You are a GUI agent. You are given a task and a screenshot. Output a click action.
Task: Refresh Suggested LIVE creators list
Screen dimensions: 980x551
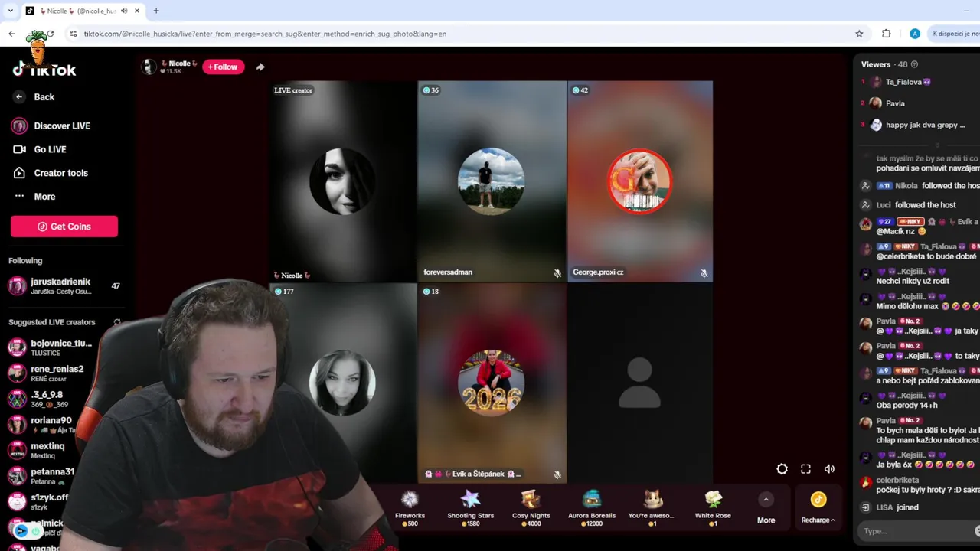pyautogui.click(x=117, y=322)
